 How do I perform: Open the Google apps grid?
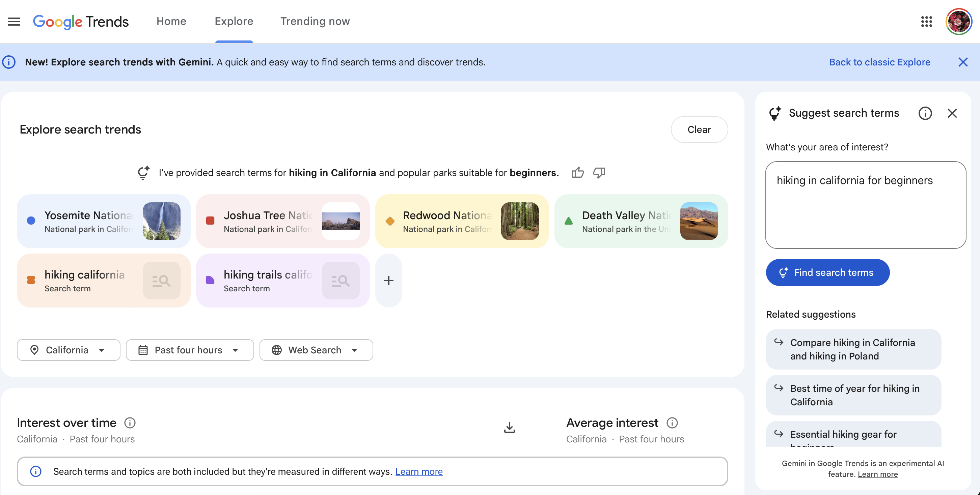click(926, 22)
